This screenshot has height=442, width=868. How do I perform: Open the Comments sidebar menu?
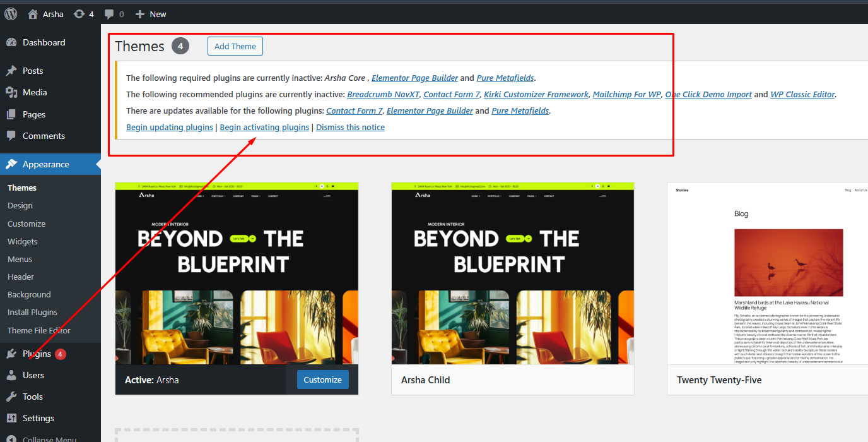(50, 136)
